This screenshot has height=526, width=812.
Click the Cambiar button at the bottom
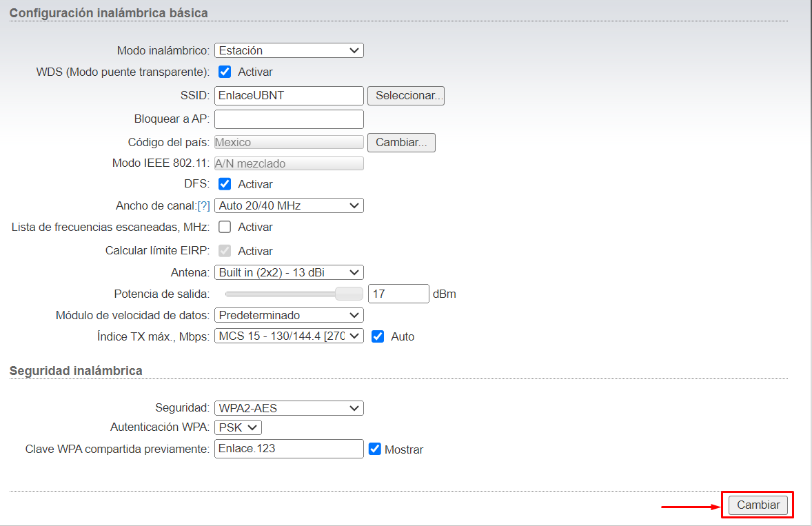pyautogui.click(x=758, y=505)
